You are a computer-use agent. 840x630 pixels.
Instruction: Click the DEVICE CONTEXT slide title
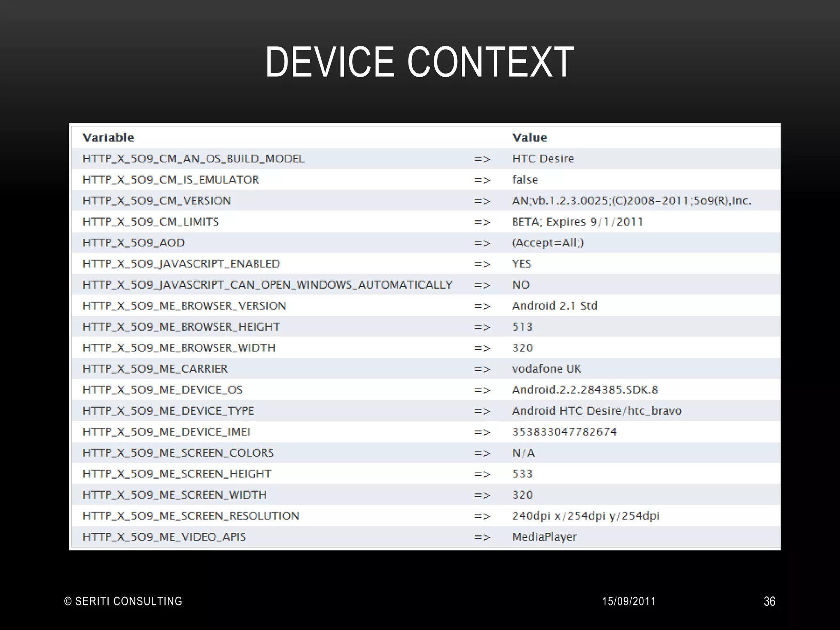pos(420,62)
